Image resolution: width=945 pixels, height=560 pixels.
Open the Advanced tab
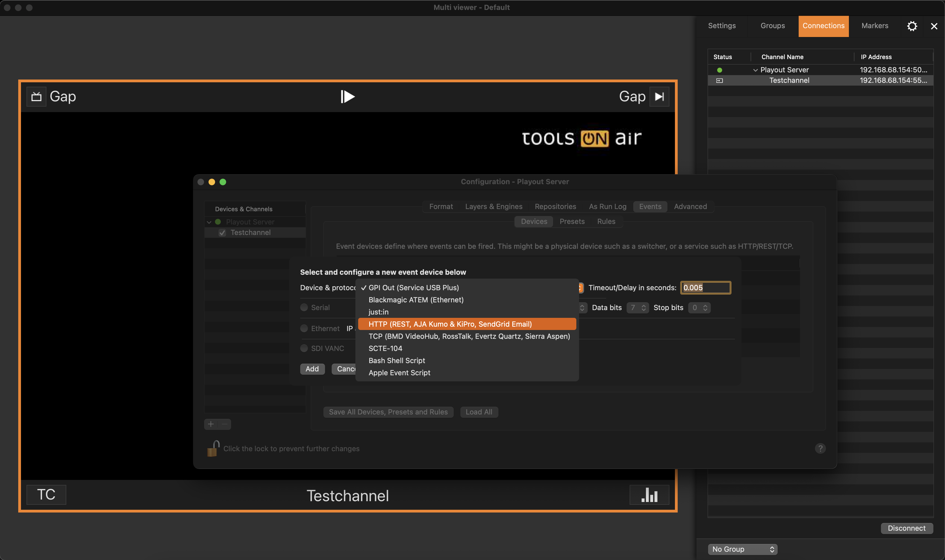690,207
